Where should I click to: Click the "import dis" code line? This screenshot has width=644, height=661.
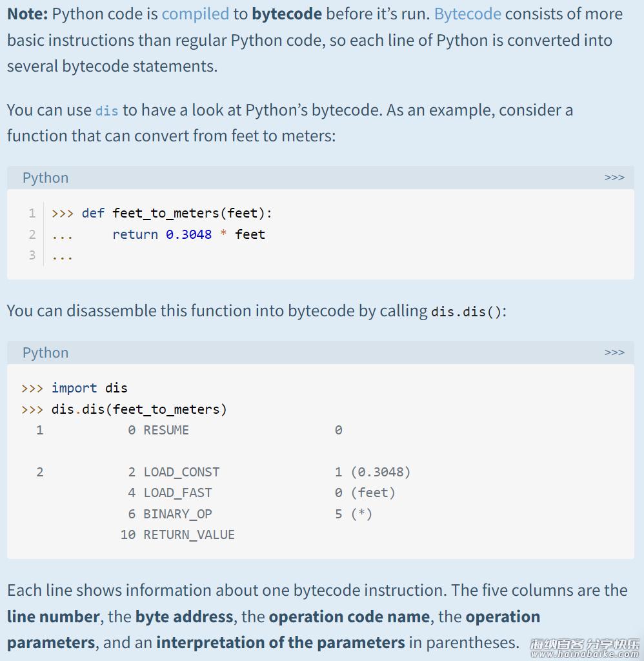click(x=89, y=388)
